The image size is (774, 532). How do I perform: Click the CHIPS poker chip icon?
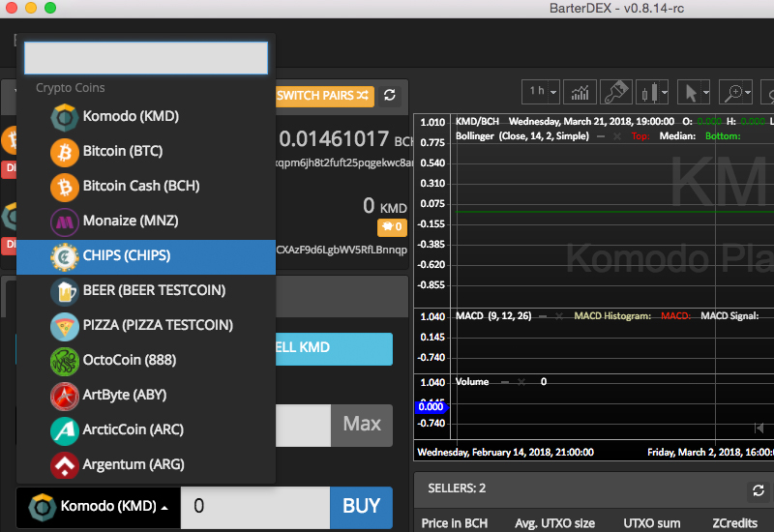(64, 257)
